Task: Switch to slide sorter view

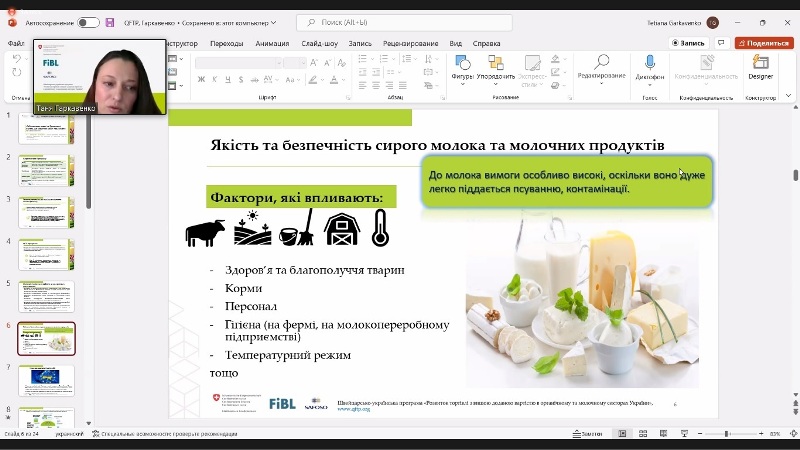Action: point(642,434)
